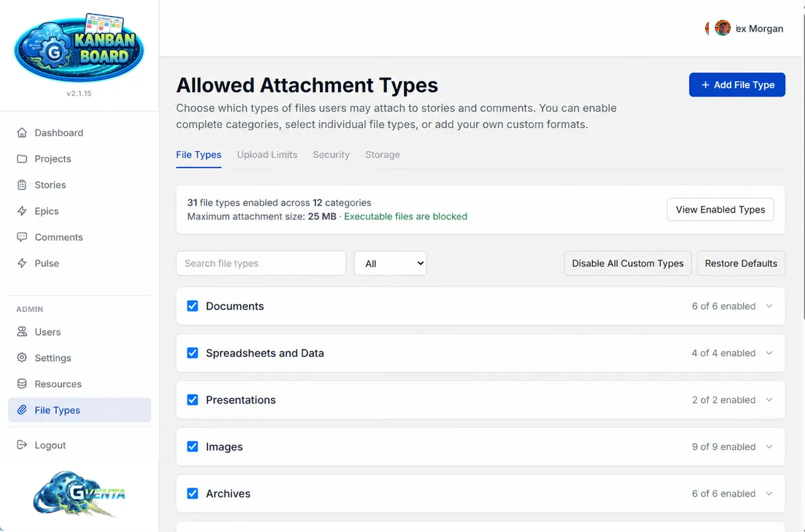805x532 pixels.
Task: Click the Epics lightning icon
Action: (22, 211)
